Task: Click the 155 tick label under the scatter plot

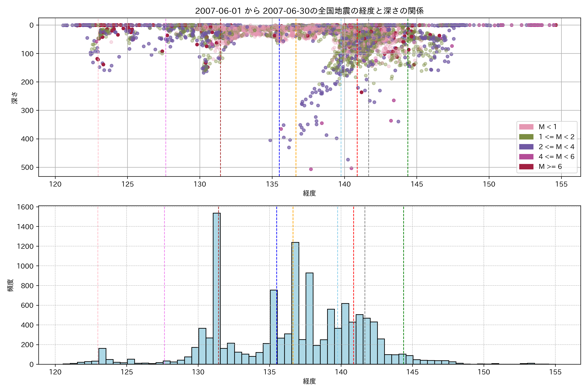Action: [561, 184]
